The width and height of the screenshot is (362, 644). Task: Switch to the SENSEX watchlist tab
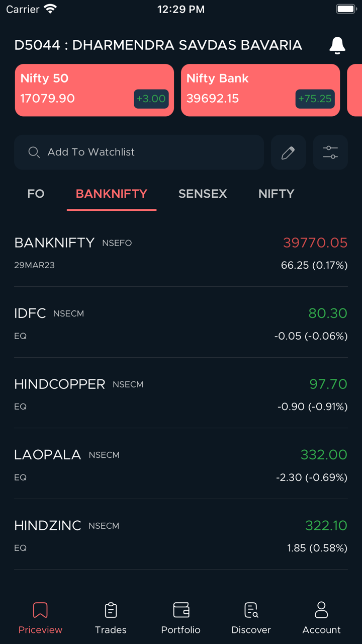coord(203,194)
